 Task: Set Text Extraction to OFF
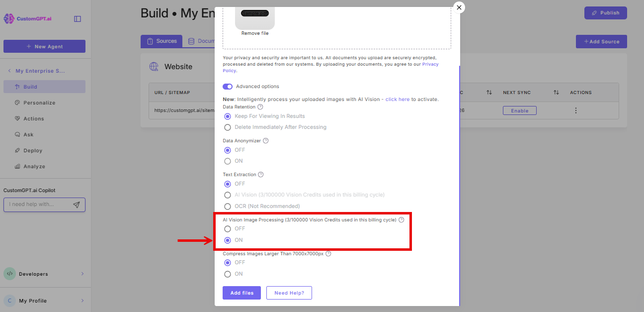pos(228,184)
